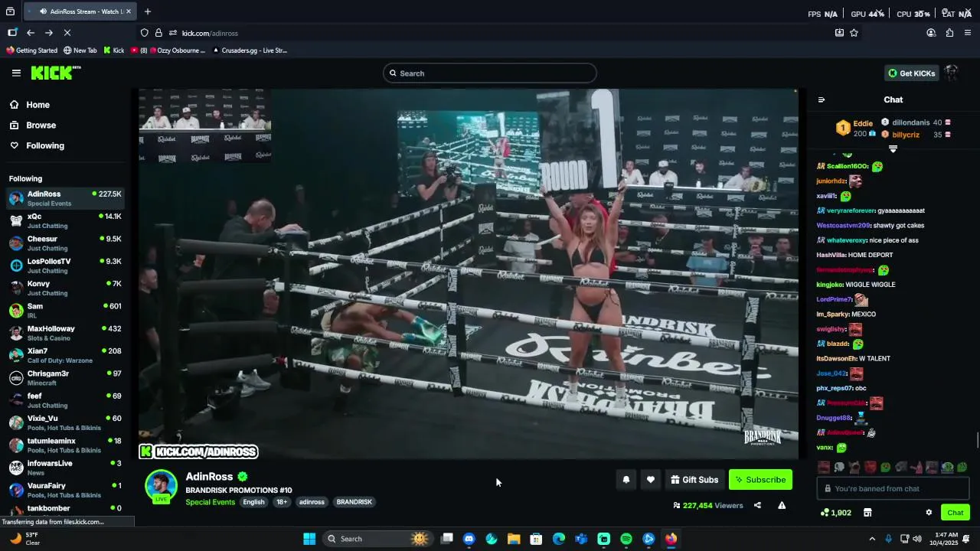Open infowarsLive channel from sidebar
Screen dimensions: 980x551
(66, 468)
